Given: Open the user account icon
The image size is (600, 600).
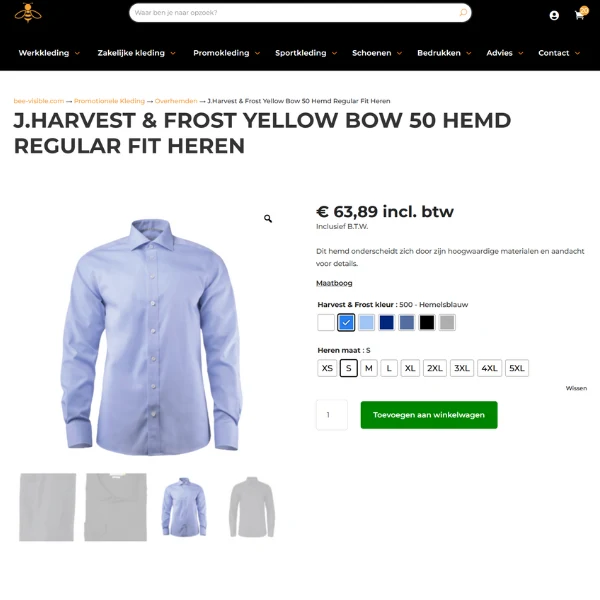Looking at the screenshot, I should pos(554,15).
